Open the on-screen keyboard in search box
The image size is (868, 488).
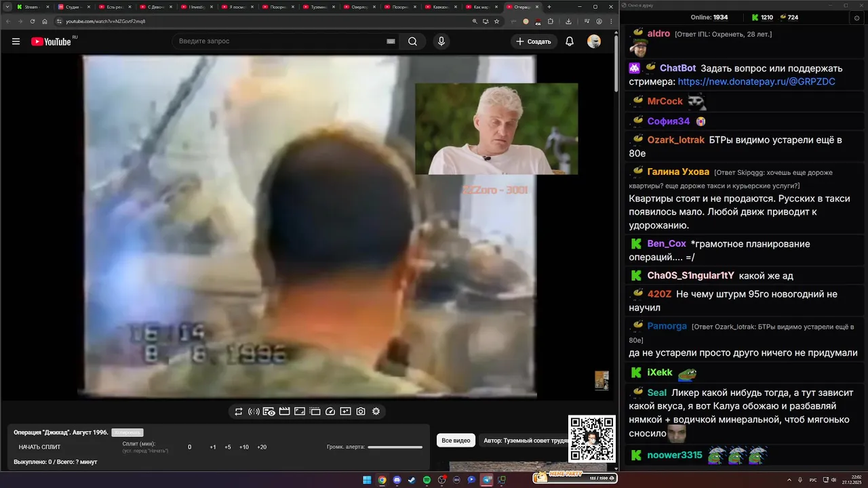coord(391,41)
